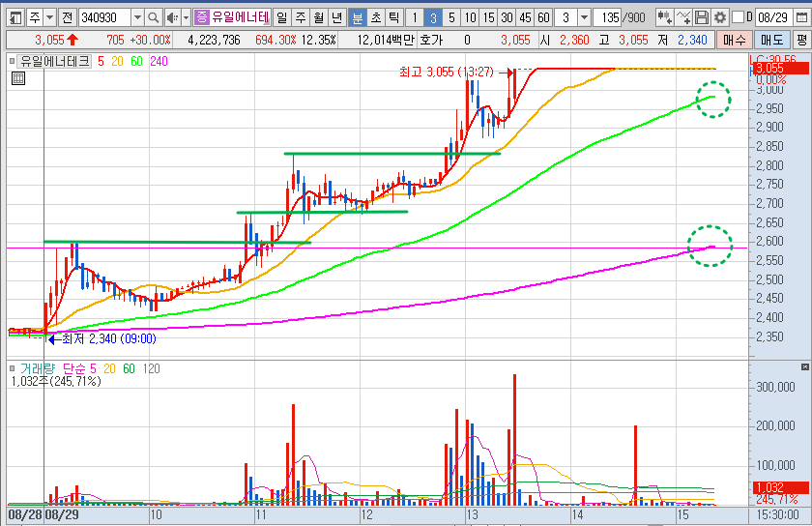Click the purple 증 badge icon

(201, 17)
